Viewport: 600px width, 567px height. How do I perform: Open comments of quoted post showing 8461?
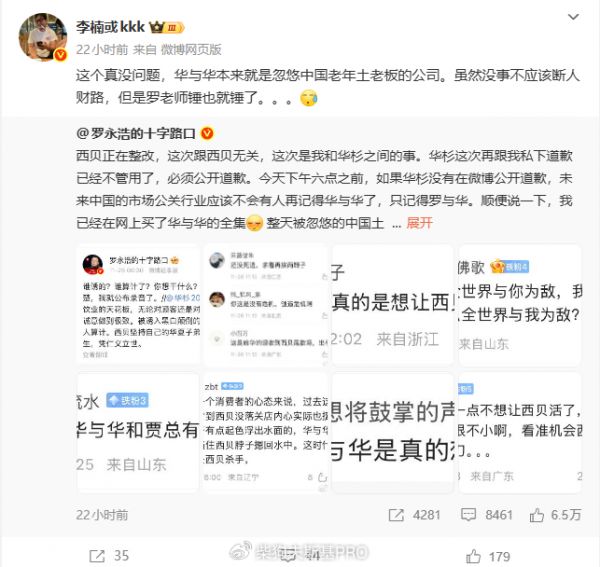pos(486,515)
